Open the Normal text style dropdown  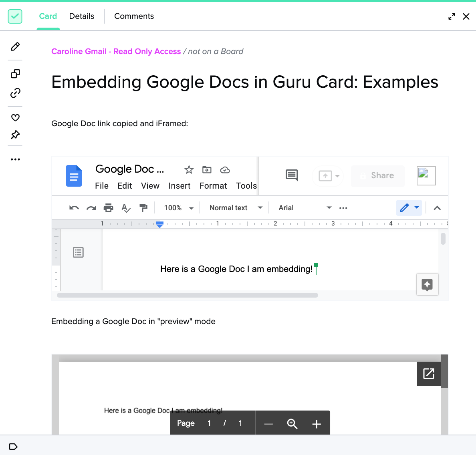pos(236,208)
